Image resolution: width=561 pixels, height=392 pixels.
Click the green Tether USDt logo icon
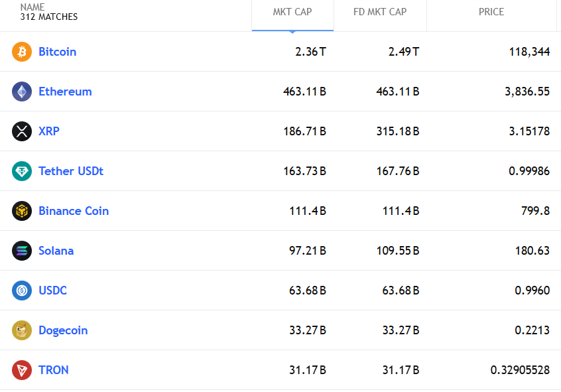(22, 170)
